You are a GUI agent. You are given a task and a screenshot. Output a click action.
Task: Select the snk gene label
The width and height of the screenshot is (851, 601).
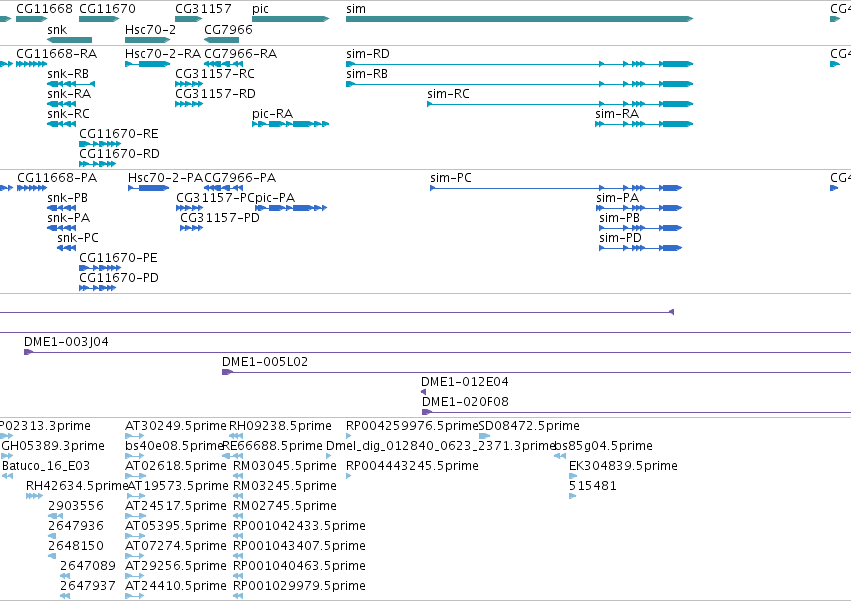click(x=57, y=29)
